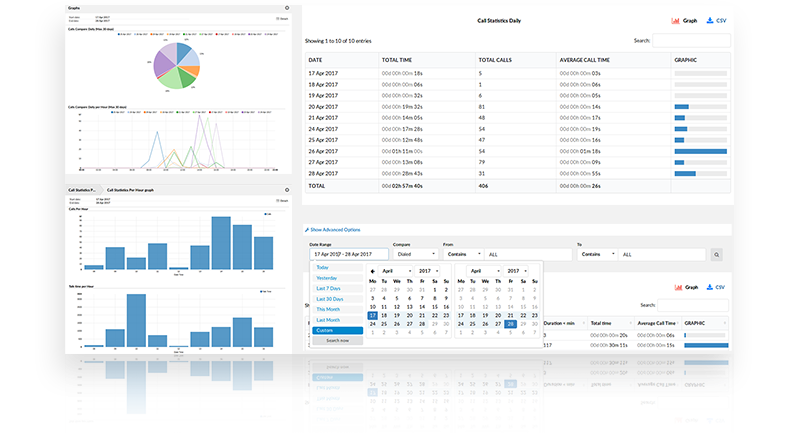Sort daily table by TOTAL TIME header

pyautogui.click(x=427, y=60)
